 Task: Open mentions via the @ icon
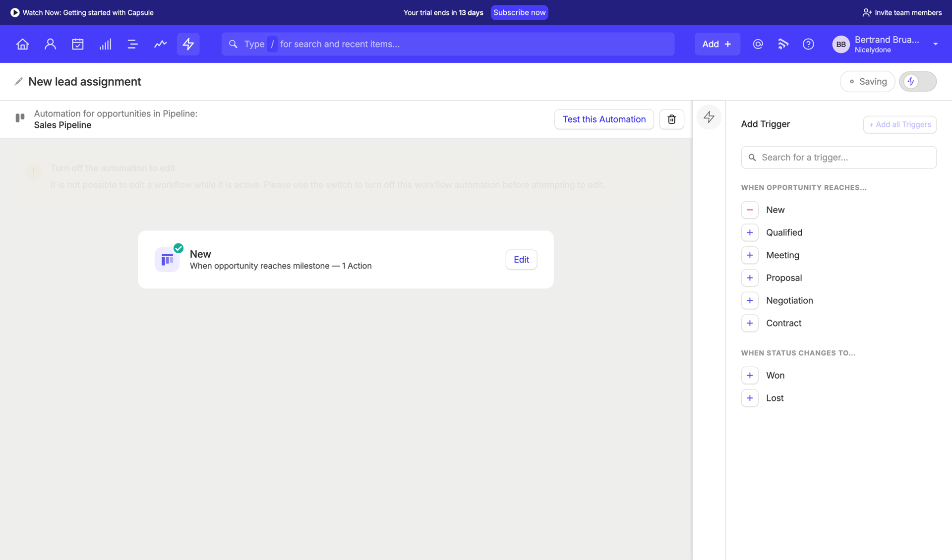click(x=758, y=44)
